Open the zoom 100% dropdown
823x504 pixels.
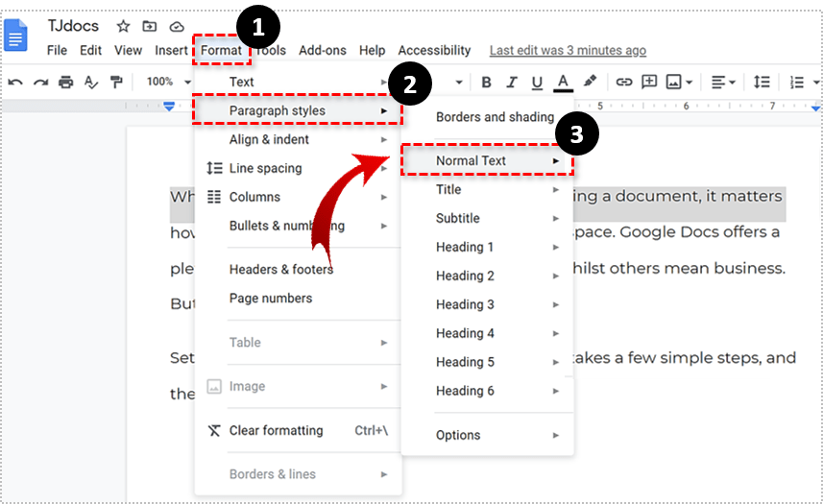pos(168,83)
